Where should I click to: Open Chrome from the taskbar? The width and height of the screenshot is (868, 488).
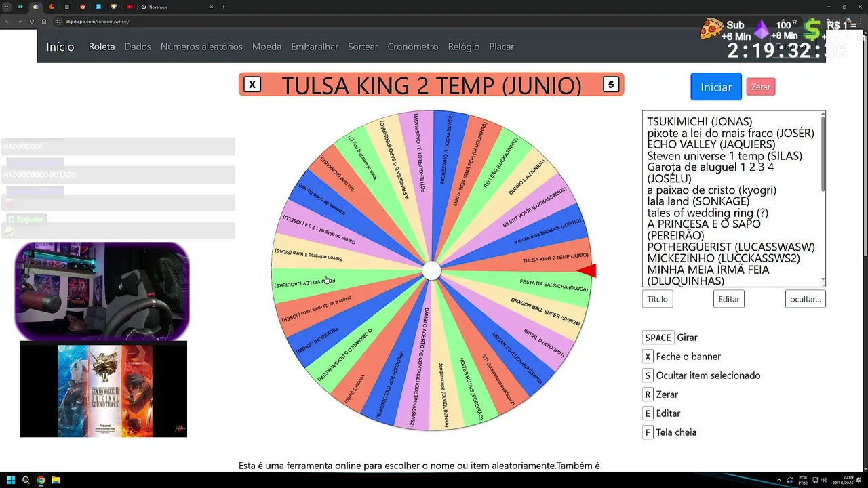[41, 480]
